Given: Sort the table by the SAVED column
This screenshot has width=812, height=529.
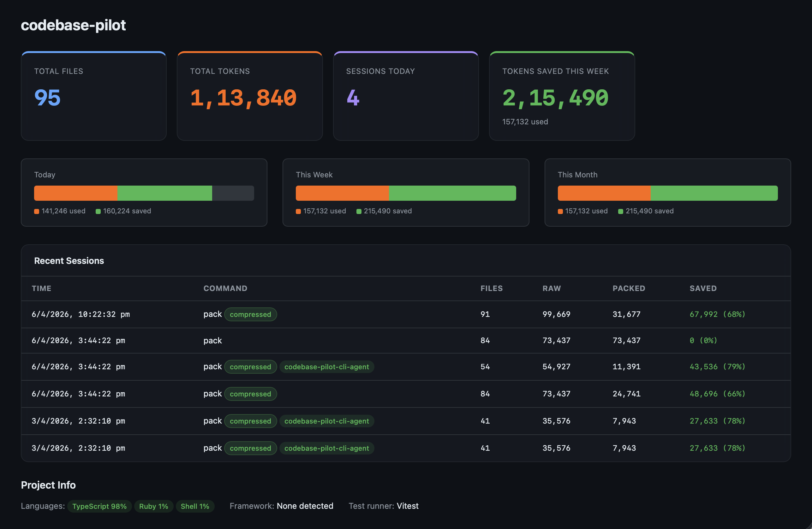Looking at the screenshot, I should [x=703, y=288].
